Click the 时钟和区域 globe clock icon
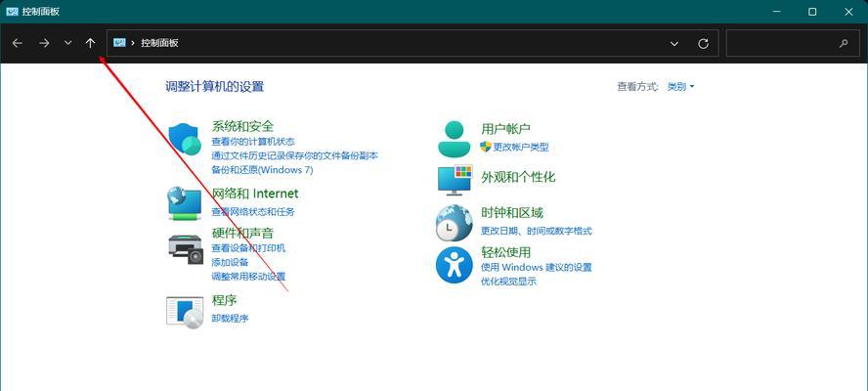This screenshot has height=391, width=868. (x=454, y=223)
